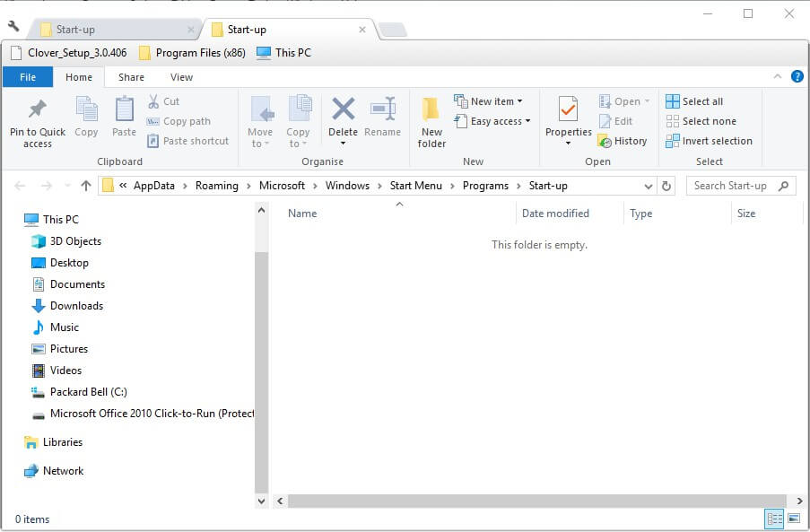The image size is (810, 532).
Task: Click the search magnifier icon
Action: 784,186
